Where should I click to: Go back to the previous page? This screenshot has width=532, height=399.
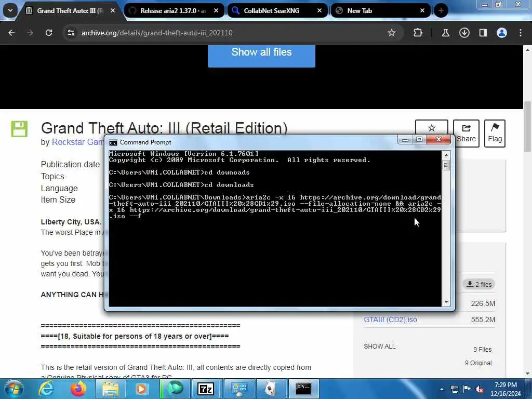click(11, 33)
